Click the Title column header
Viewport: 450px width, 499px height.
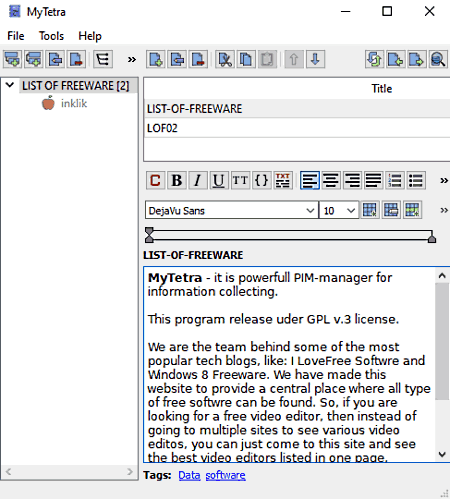pos(382,89)
